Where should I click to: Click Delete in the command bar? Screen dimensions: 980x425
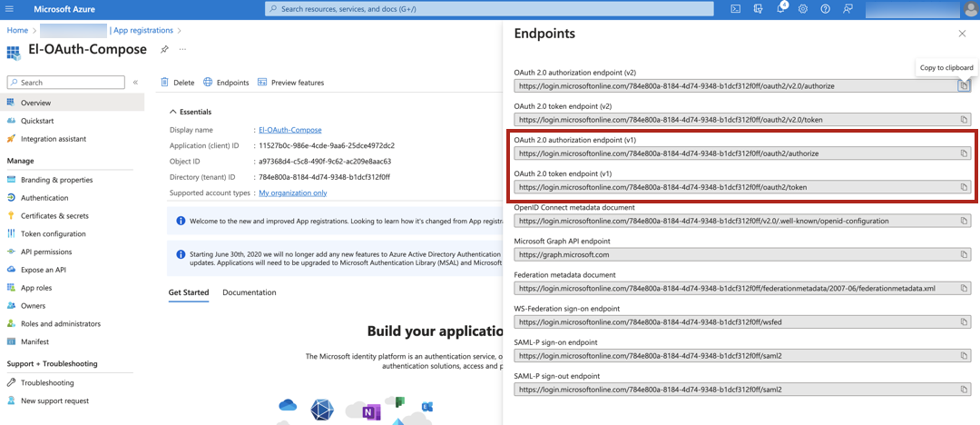tap(178, 83)
